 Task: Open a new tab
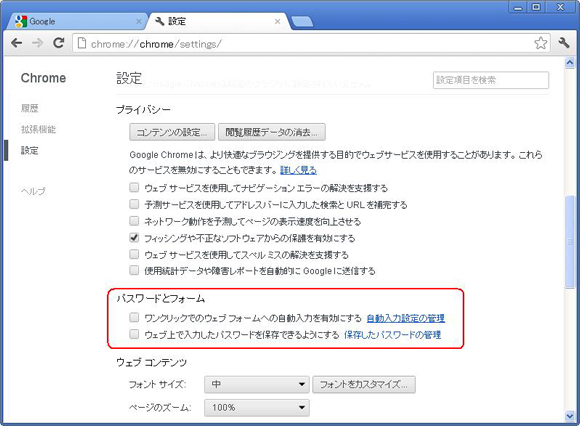point(302,22)
